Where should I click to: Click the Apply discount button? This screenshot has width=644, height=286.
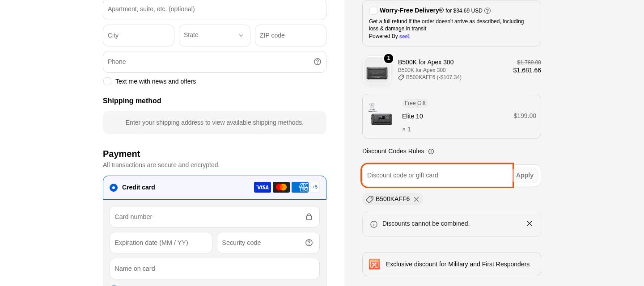tap(525, 175)
